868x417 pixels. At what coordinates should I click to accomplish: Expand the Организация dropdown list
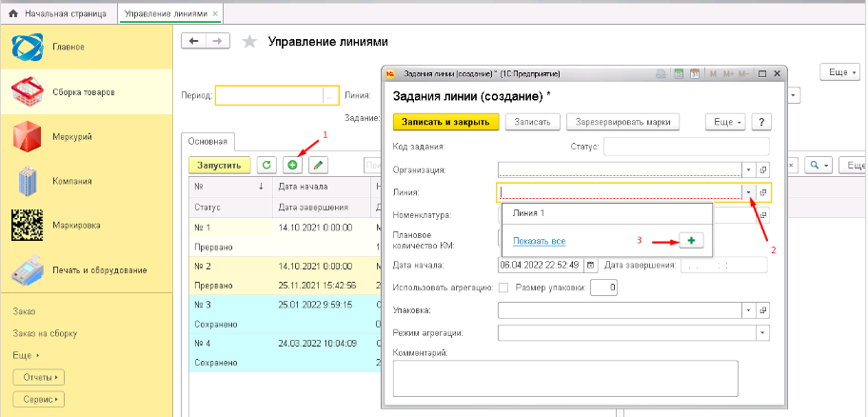749,169
